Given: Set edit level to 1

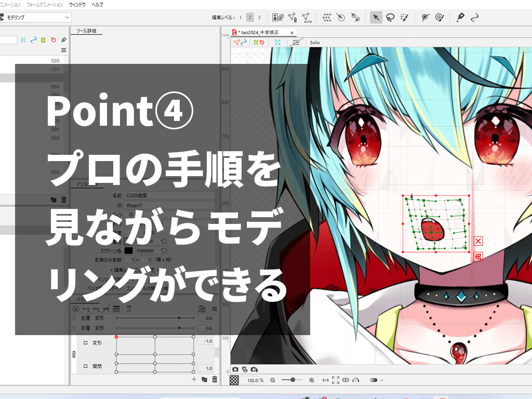Looking at the screenshot, I should pos(240,17).
